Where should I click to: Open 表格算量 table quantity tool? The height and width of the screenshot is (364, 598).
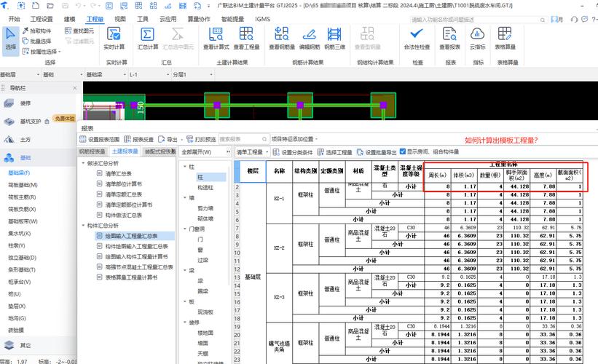point(505,39)
